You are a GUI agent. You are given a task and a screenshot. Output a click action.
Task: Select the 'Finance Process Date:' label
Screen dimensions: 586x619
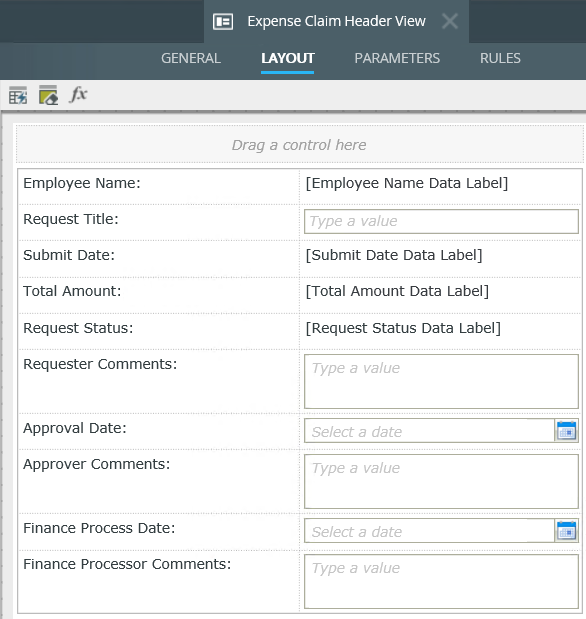tap(99, 528)
